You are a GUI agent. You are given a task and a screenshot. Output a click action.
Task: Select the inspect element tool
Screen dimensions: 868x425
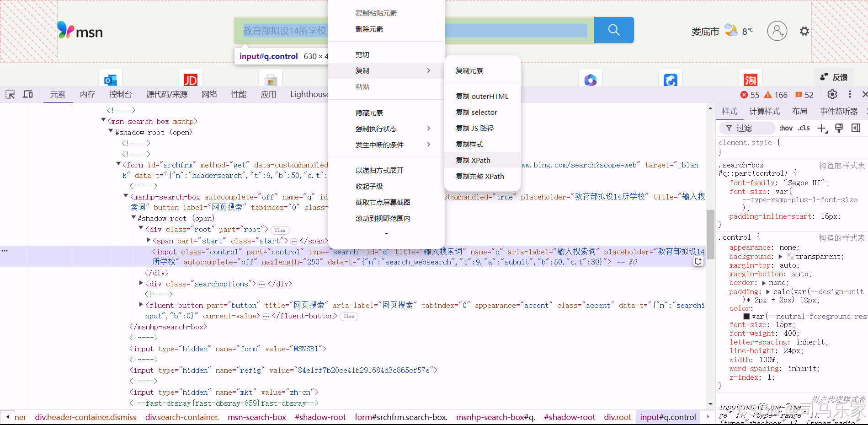tap(10, 94)
